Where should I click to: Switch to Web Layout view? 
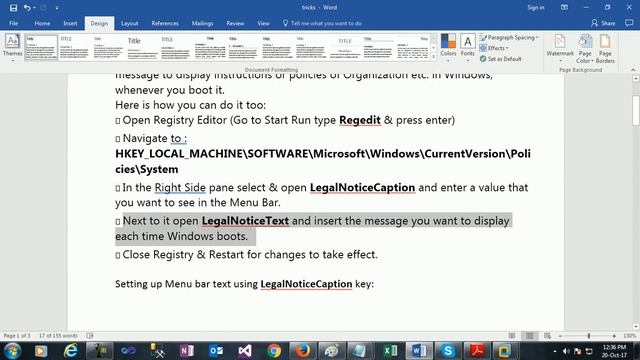click(x=547, y=336)
